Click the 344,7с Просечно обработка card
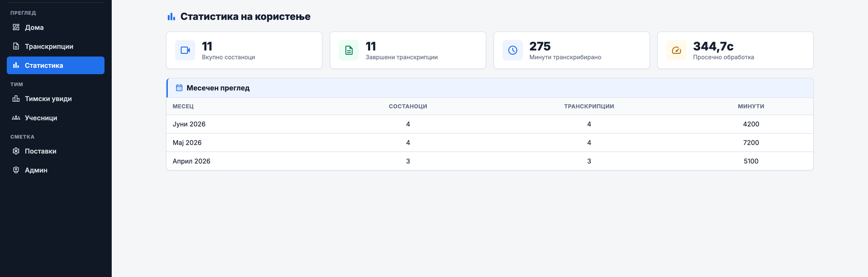This screenshot has width=868, height=277. tap(735, 50)
